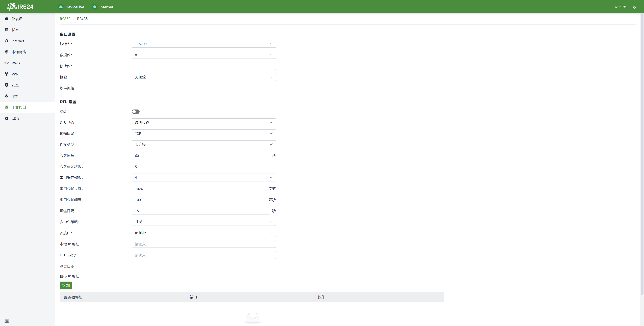The width and height of the screenshot is (644, 326).
Task: Click the Internet status indicator dot
Action: pos(94,7)
